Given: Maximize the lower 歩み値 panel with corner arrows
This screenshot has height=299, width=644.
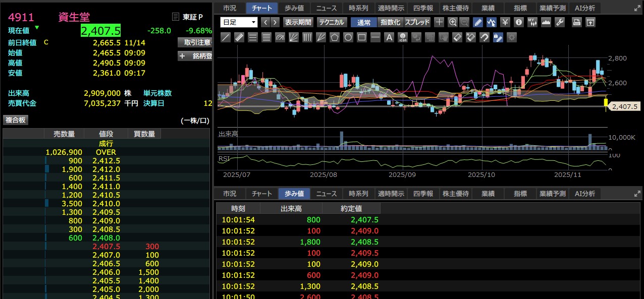Looking at the screenshot, I should [637, 193].
